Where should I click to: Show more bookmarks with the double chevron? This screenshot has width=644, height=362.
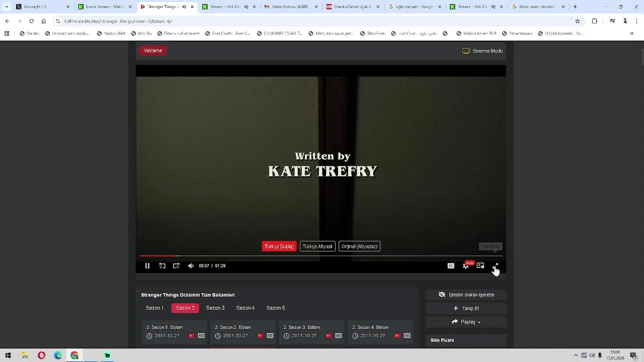[x=632, y=34]
